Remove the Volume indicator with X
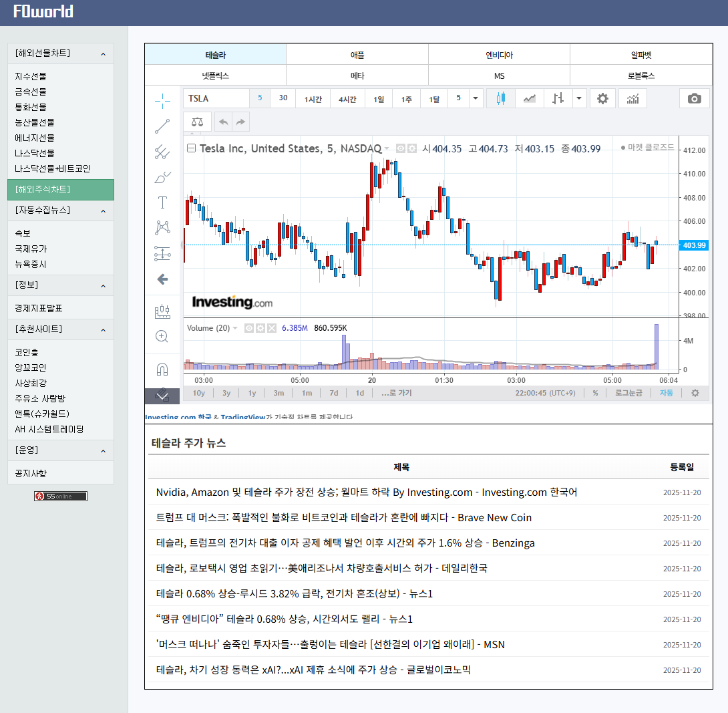The image size is (728, 713). 272,328
